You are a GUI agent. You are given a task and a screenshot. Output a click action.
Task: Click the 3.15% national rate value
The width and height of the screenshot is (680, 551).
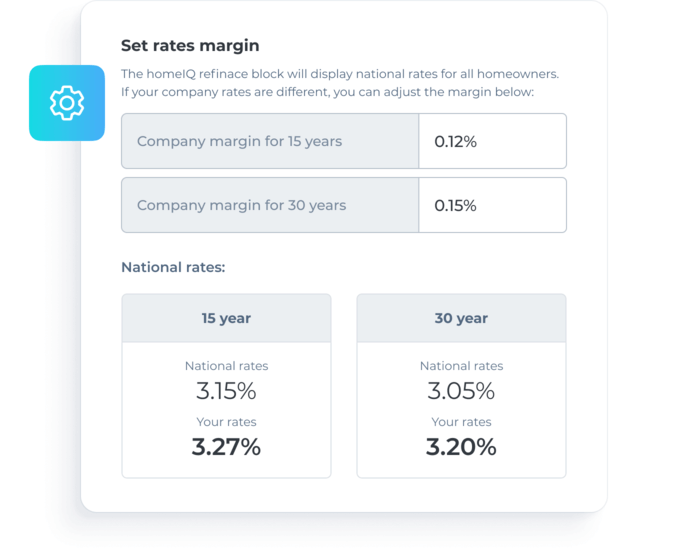click(226, 390)
